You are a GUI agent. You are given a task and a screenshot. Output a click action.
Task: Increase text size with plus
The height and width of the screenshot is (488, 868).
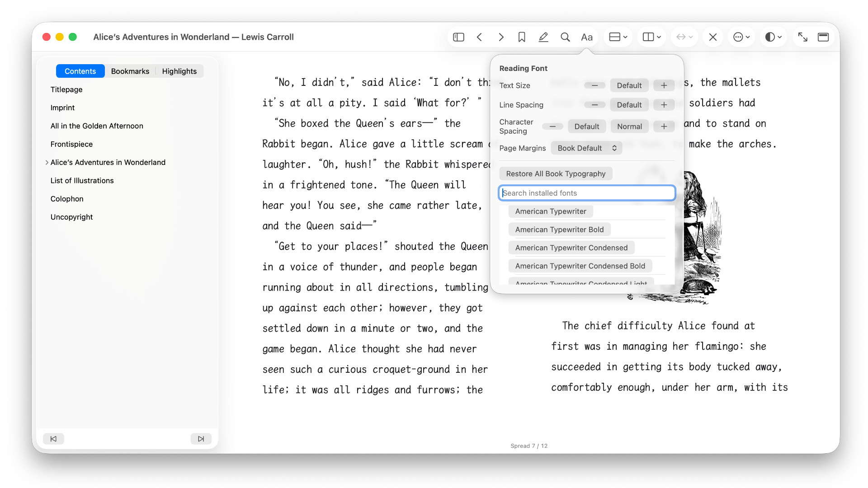pos(664,85)
